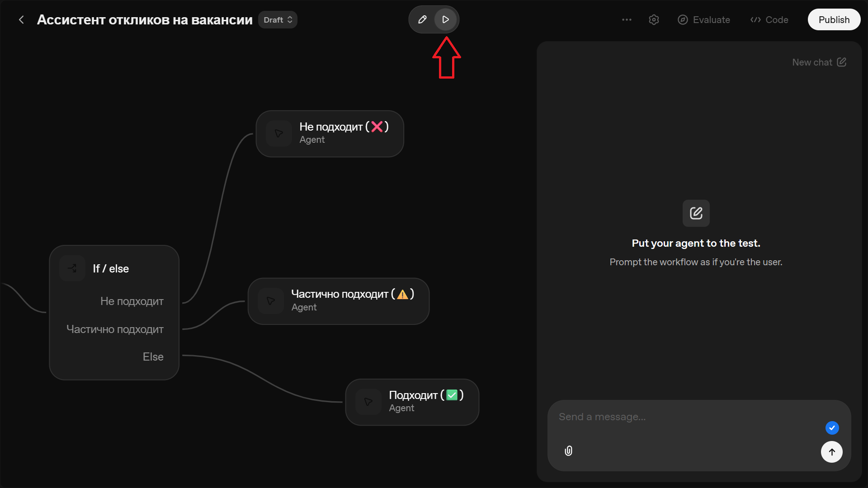Start a New chat
868x488 pixels.
tap(819, 62)
